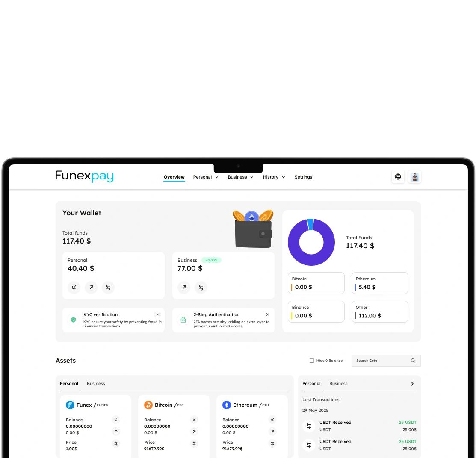Dismiss the KYC verification notice
Image resolution: width=476 pixels, height=458 pixels.
pyautogui.click(x=158, y=314)
